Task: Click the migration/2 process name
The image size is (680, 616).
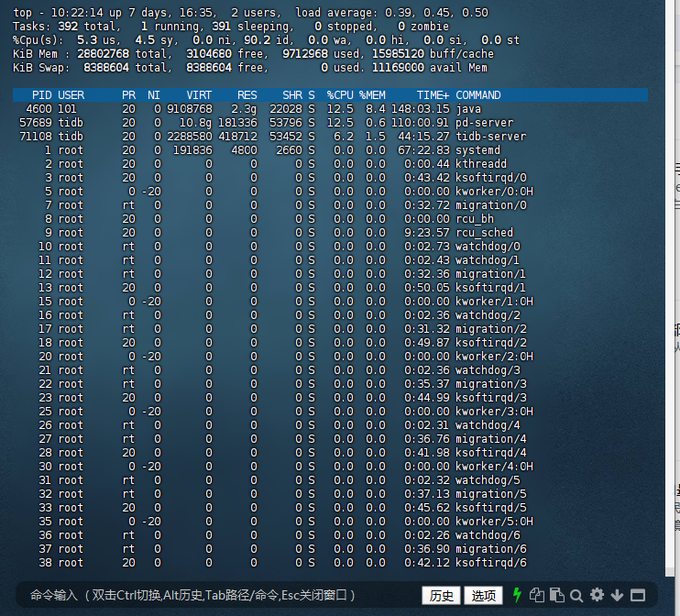Action: click(x=491, y=329)
